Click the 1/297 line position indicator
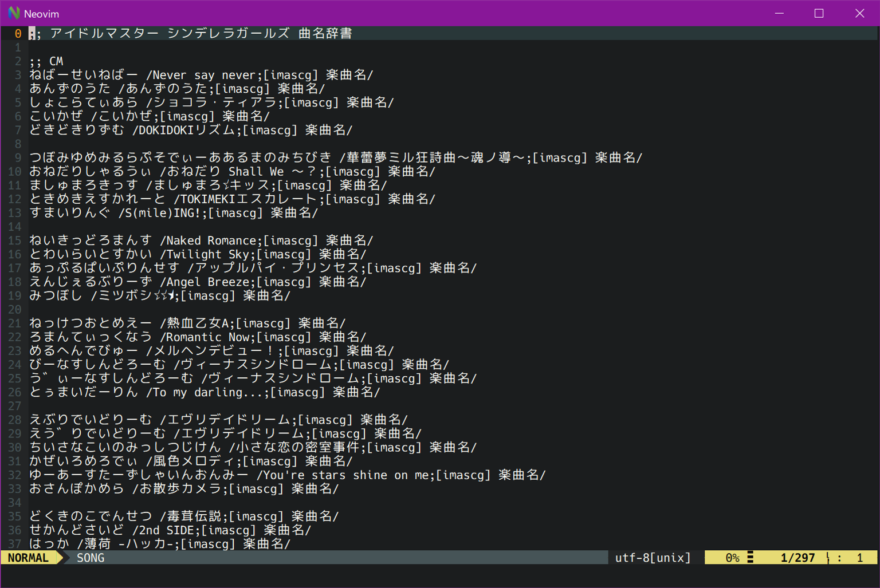880x588 pixels. pos(797,558)
